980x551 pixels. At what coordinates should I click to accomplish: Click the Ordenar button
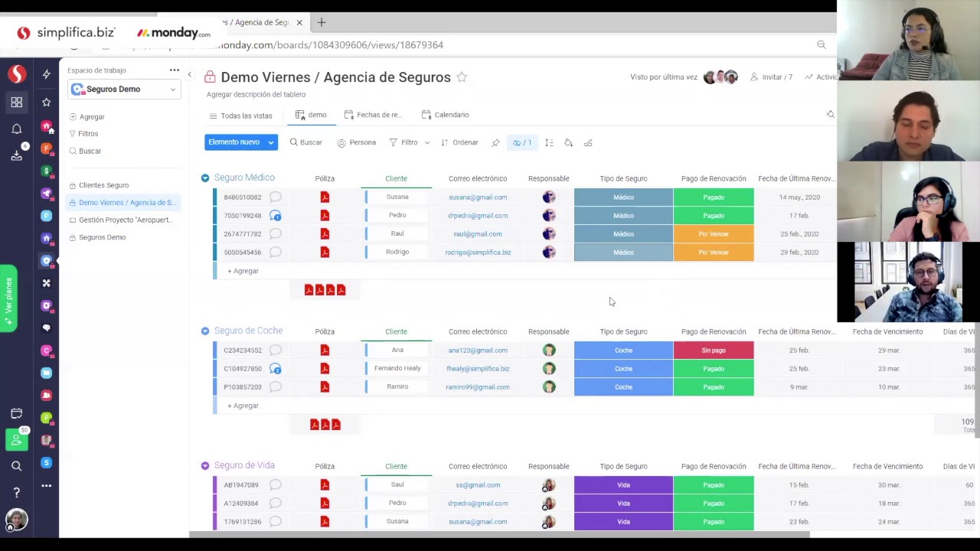459,142
